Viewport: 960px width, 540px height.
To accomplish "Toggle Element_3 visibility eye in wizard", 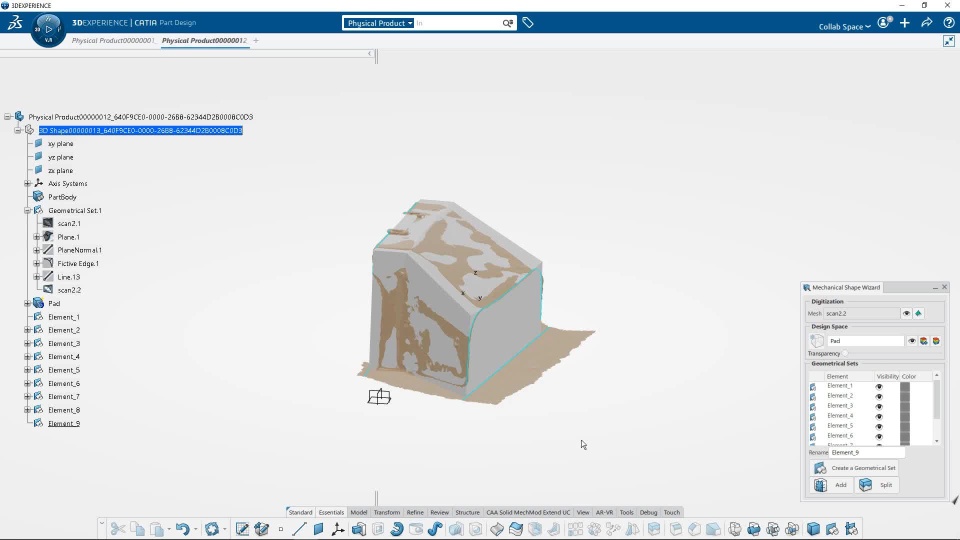I will pos(879,406).
